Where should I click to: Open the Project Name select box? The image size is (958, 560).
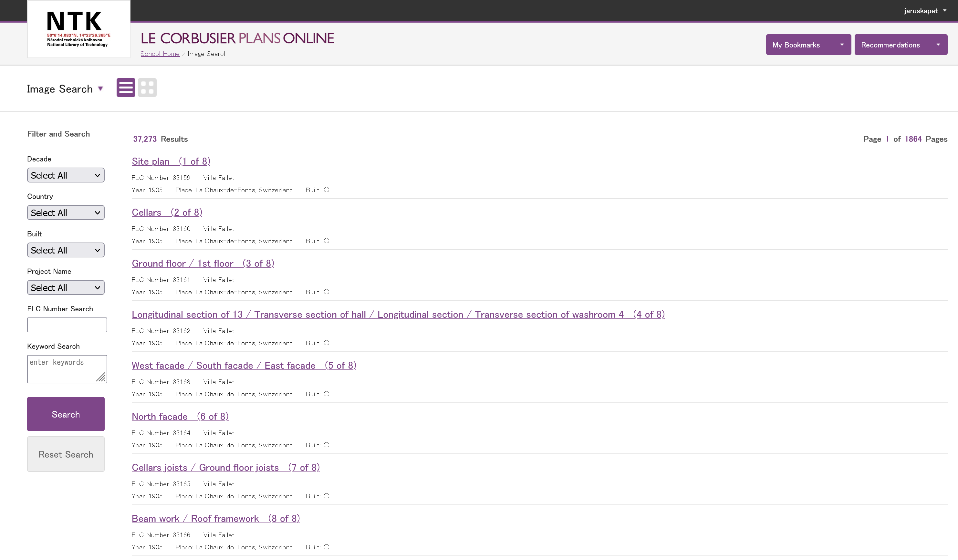tap(66, 288)
